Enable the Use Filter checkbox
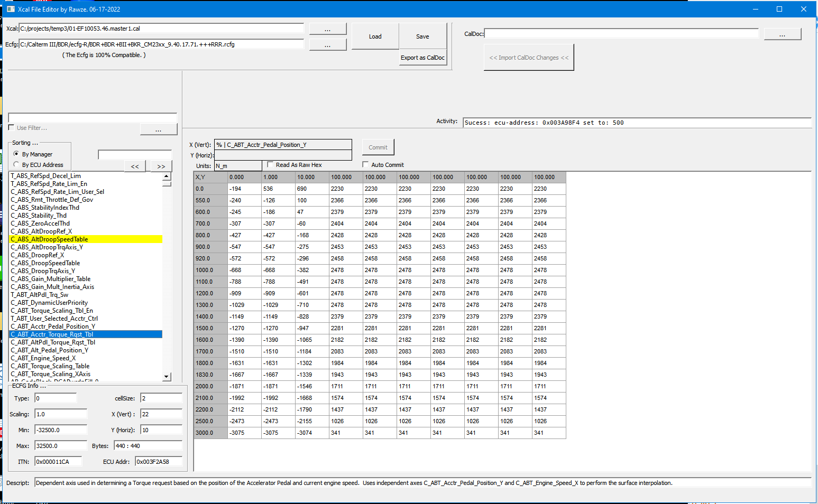Image resolution: width=818 pixels, height=504 pixels. [12, 127]
